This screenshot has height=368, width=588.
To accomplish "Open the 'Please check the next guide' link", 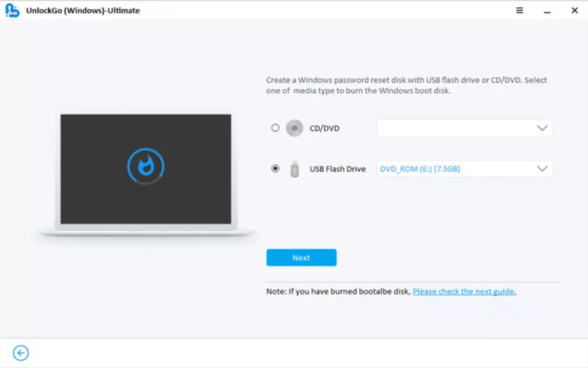I will click(x=464, y=291).
